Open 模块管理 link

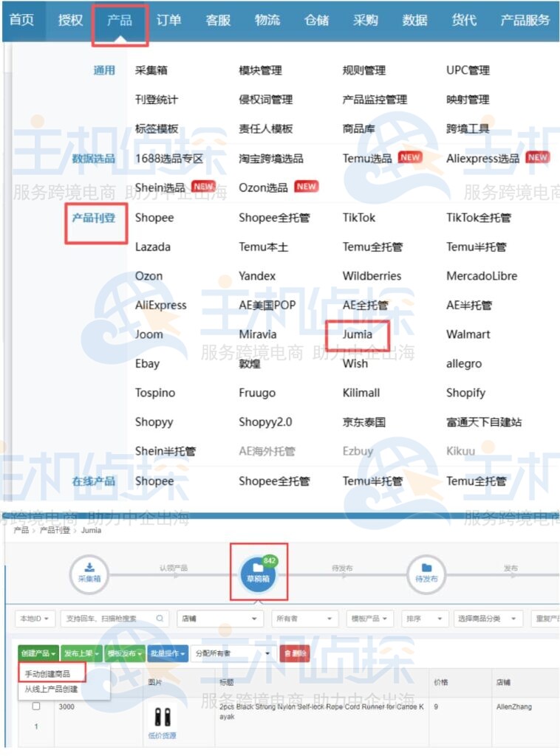(x=261, y=70)
